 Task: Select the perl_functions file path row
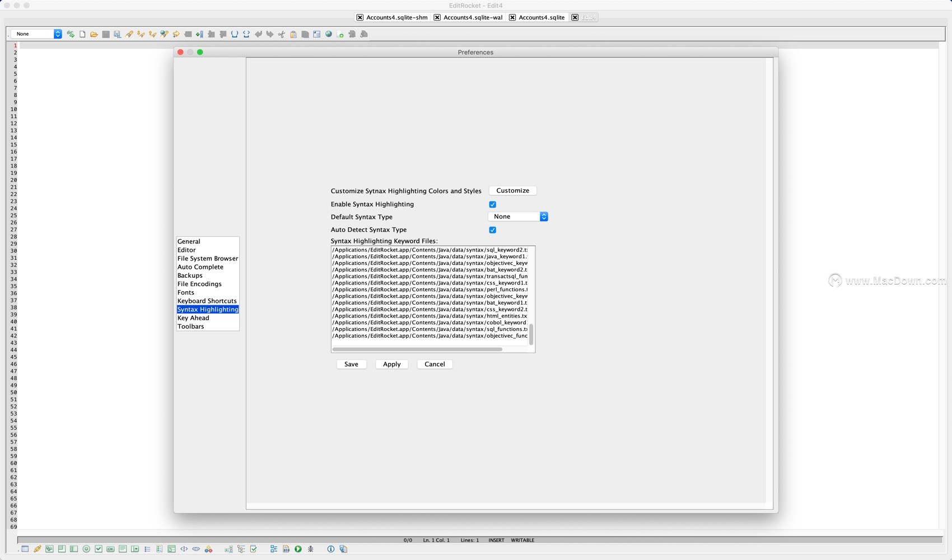430,290
